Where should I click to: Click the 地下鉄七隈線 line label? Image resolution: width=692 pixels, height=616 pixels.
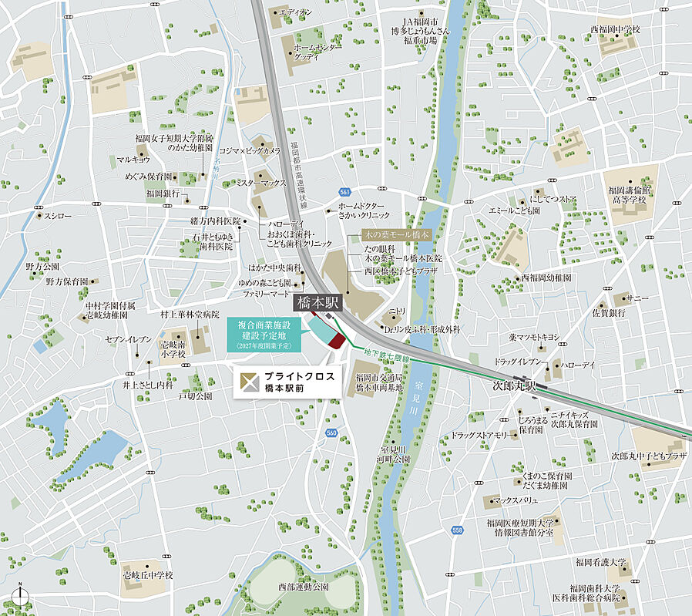click(387, 356)
